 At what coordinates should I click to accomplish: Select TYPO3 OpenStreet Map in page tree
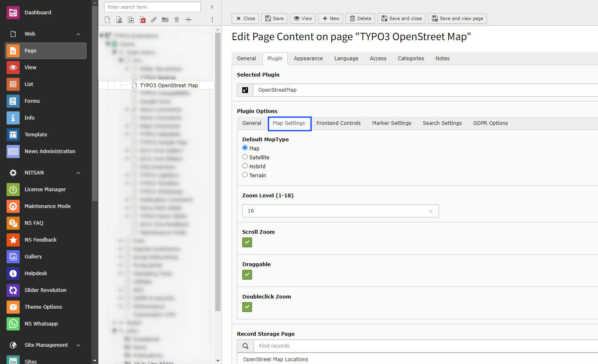click(169, 86)
